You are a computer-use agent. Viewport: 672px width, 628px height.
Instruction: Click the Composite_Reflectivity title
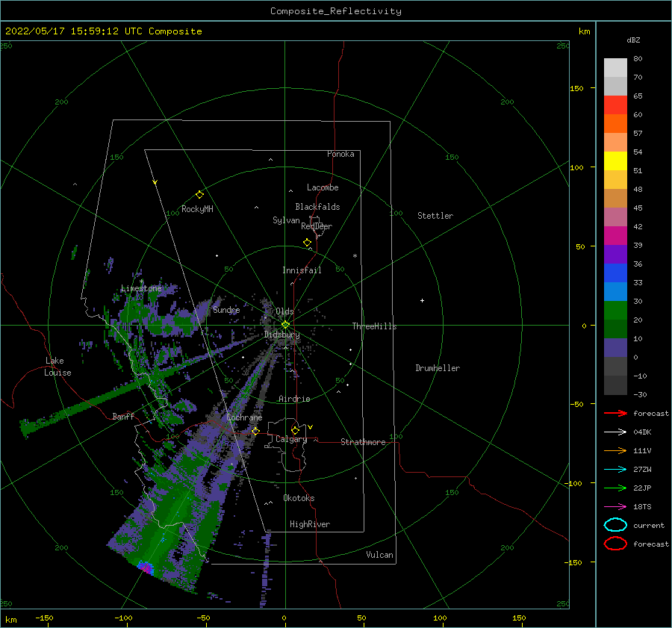[x=336, y=11]
